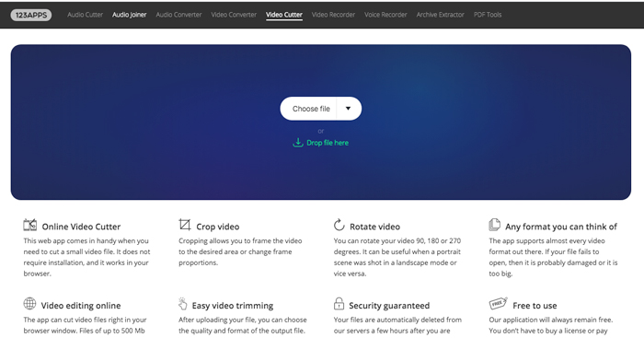
Task: Switch to Audio Converter
Action: click(178, 15)
